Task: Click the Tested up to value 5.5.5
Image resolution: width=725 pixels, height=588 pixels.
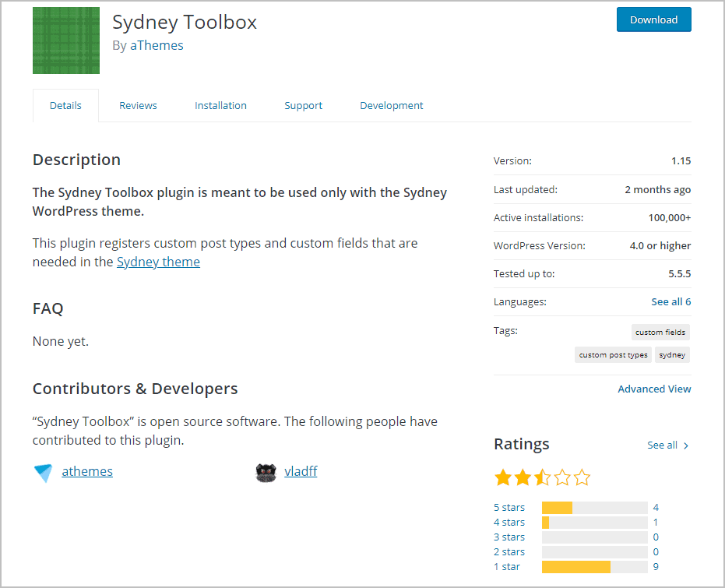Action: tap(680, 273)
